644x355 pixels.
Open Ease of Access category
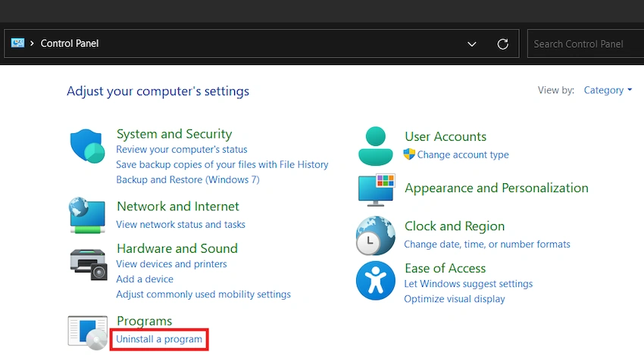(445, 268)
